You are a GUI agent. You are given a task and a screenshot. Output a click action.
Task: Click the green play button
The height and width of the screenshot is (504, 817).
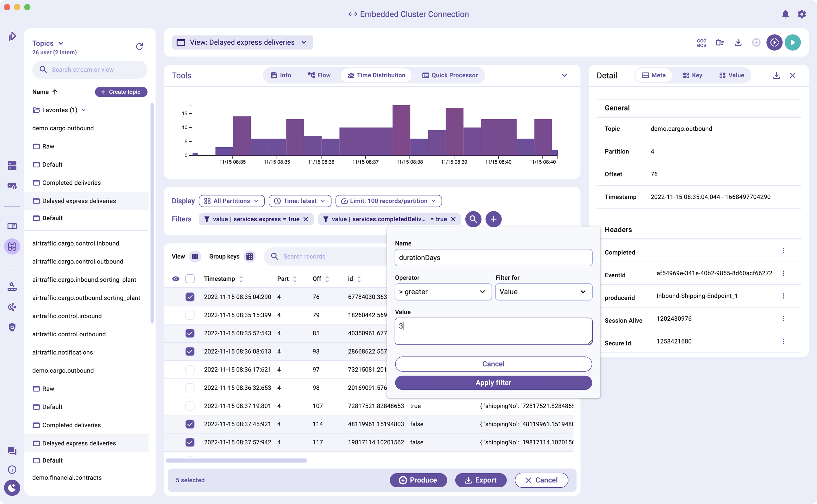[793, 43]
